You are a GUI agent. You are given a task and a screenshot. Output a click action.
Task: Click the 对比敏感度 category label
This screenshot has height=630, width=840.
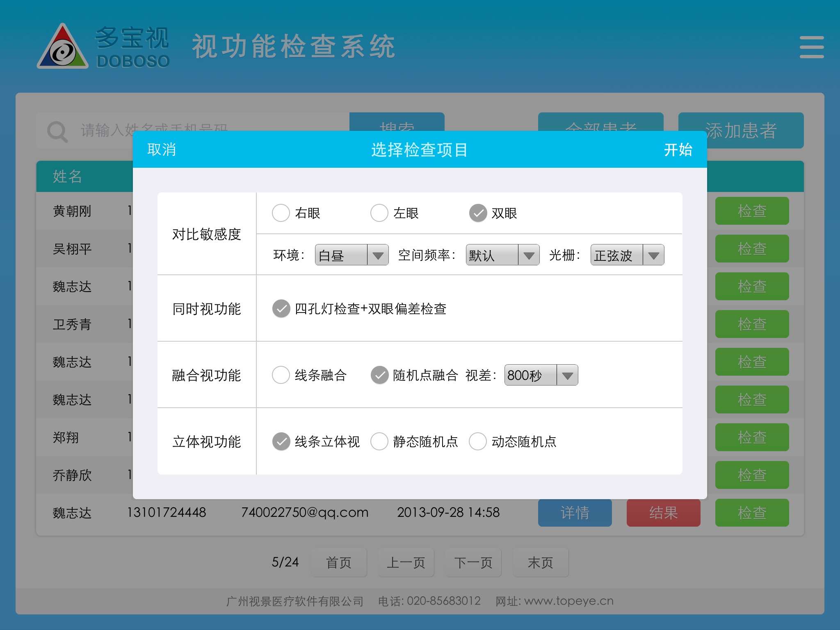[206, 234]
